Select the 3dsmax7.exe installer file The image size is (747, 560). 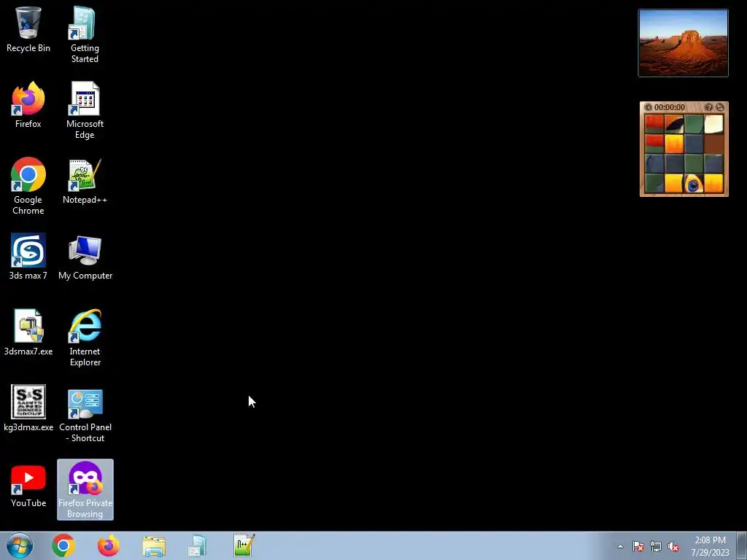pyautogui.click(x=28, y=332)
